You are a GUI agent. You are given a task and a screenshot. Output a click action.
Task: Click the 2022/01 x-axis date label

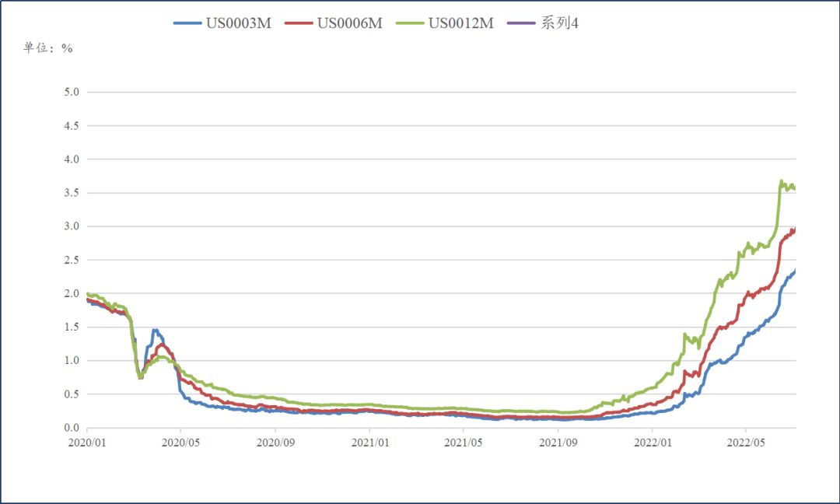652,442
